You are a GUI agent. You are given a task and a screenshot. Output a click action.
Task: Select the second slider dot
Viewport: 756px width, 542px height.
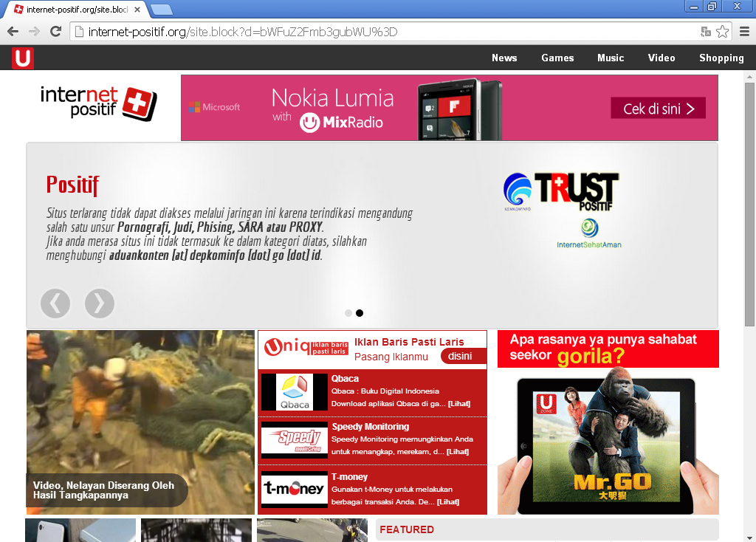(360, 313)
